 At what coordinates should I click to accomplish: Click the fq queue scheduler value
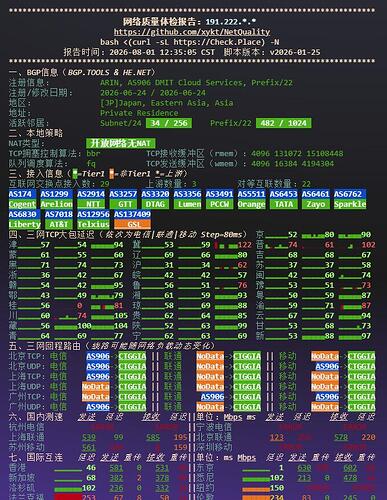pyautogui.click(x=91, y=163)
